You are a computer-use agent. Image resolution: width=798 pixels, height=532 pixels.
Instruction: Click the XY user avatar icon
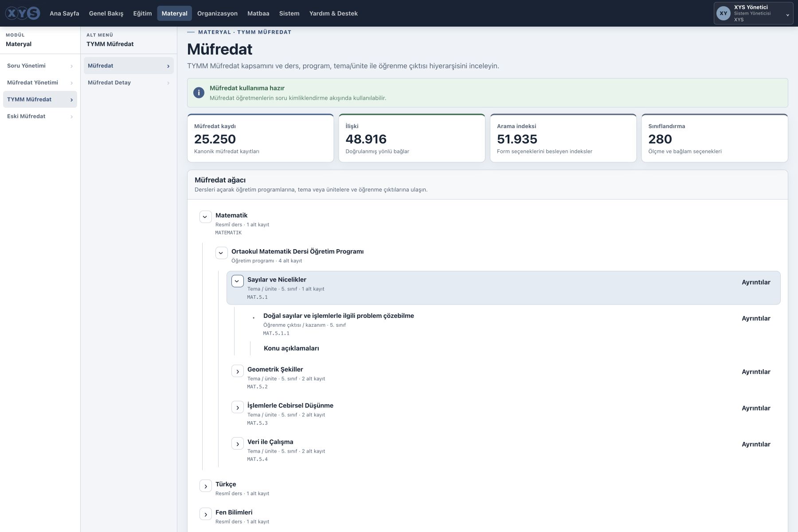724,13
